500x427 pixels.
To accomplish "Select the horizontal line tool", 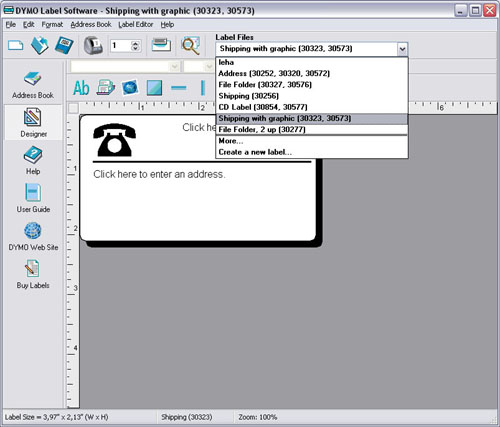I will coord(179,88).
